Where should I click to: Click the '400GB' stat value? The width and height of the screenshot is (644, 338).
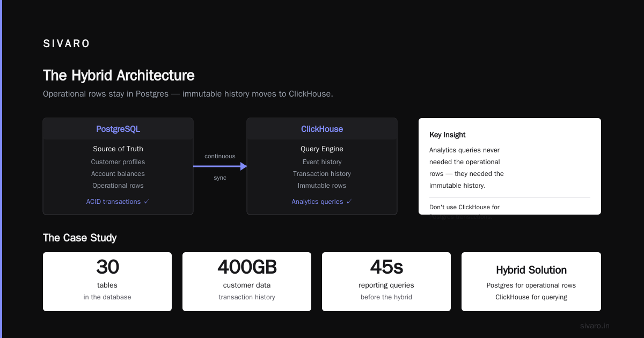247,267
